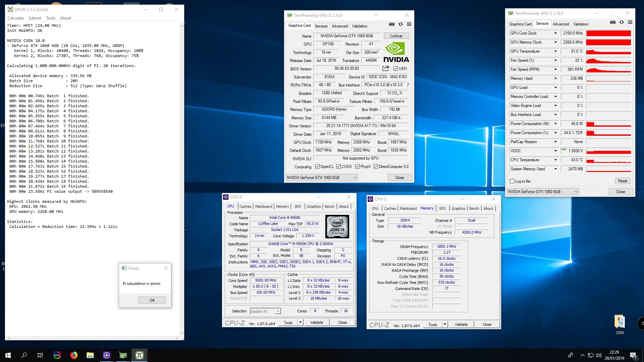644x362 pixels.
Task: Toggle the OpenCL checkbox
Action: (x=317, y=167)
